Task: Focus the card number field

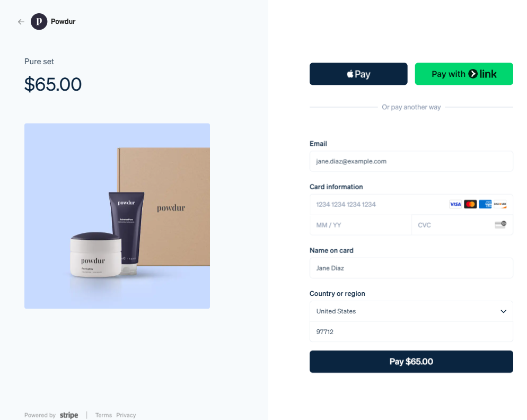Action: [x=411, y=205]
